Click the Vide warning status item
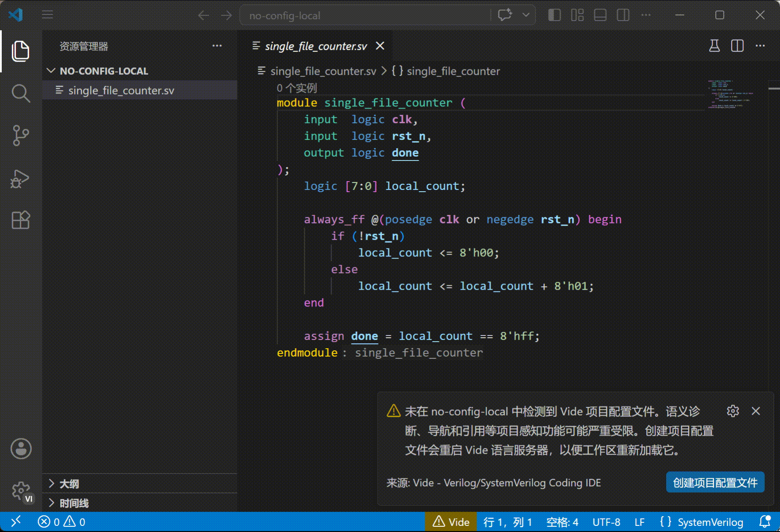Viewport: 780px width, 532px height. [x=451, y=522]
